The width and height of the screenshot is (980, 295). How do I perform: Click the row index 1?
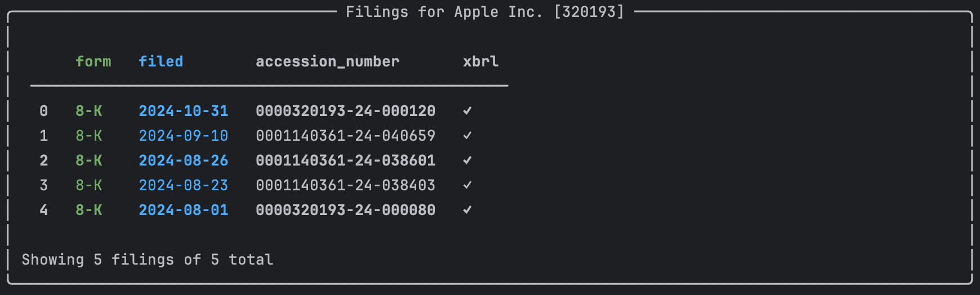[x=44, y=136]
